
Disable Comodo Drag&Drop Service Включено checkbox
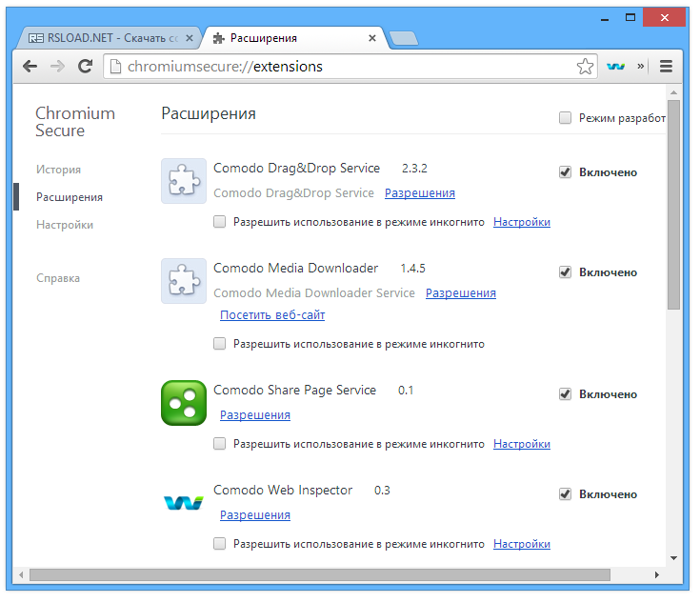pos(565,172)
